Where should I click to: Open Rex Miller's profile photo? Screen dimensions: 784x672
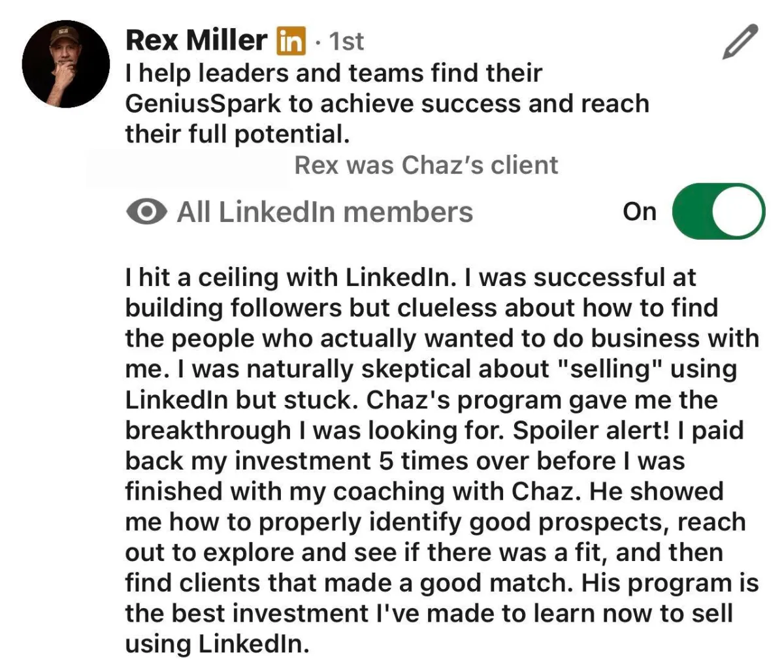point(66,64)
